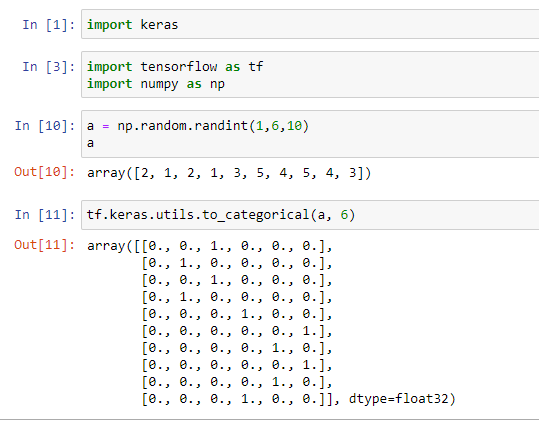Click the 'tf' alias in the import line
The width and height of the screenshot is (539, 425).
[256, 66]
